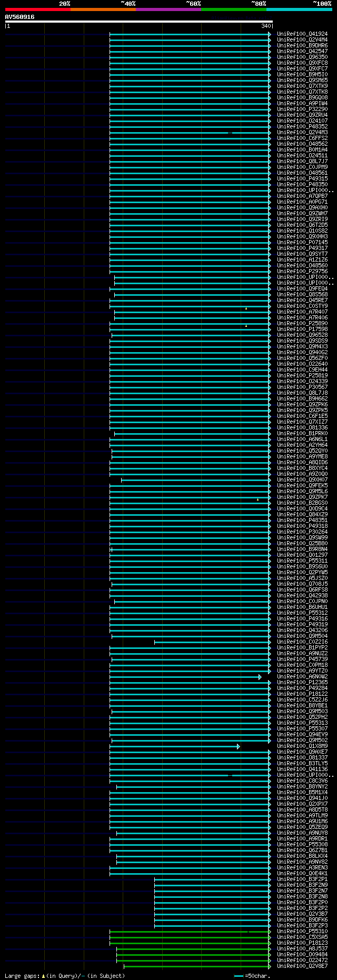The height and width of the screenshot is (980, 337).
Task: Click the orange ~40% similarity legend segment
Action: tap(103, 9)
